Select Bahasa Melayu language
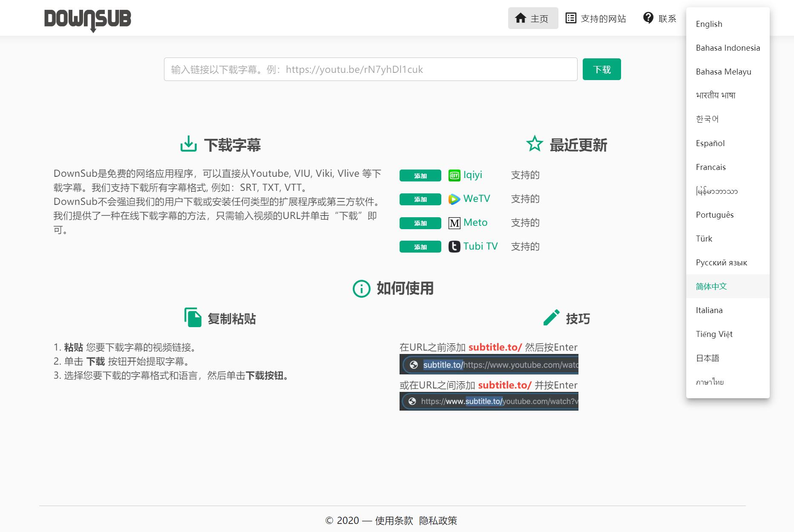Screen dimensions: 794x532 728,72
